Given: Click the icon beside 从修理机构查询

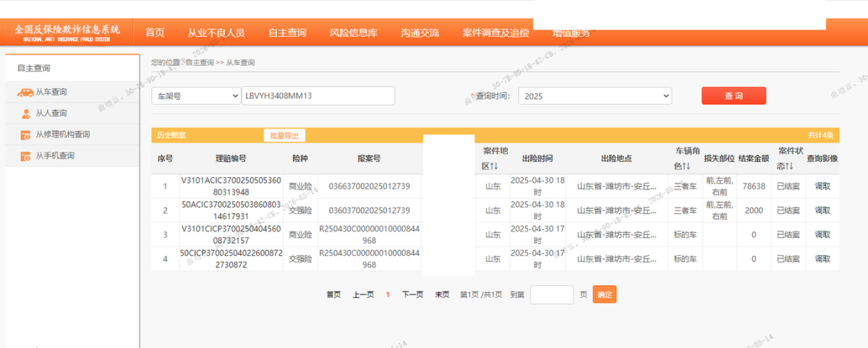Looking at the screenshot, I should point(25,135).
